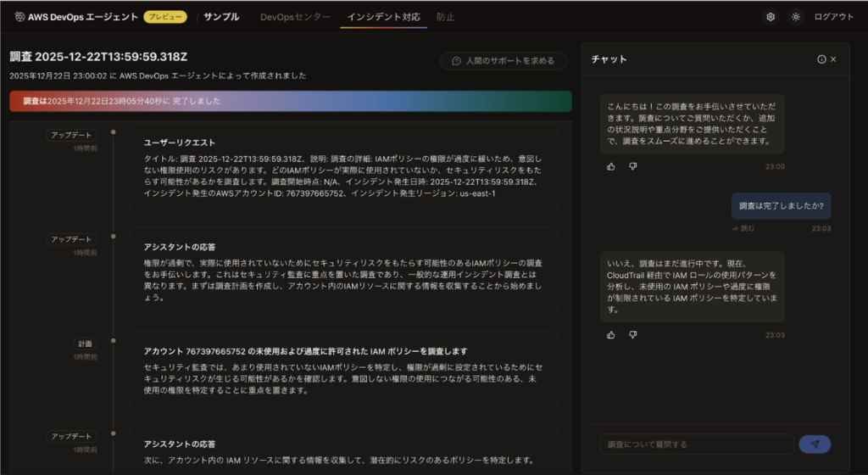
Task: Focus the 調査について質問する input field
Action: 696,444
